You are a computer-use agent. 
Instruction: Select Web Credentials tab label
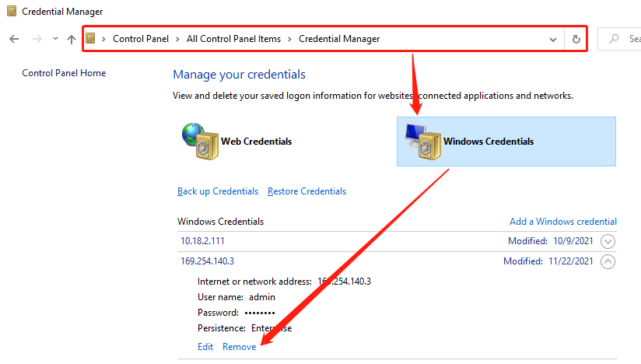pos(257,142)
